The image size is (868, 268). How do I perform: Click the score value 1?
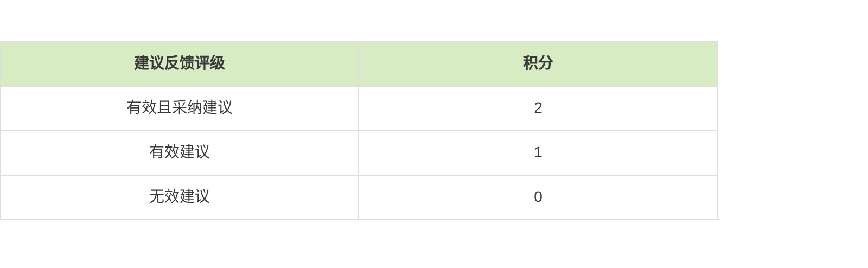pos(538,152)
